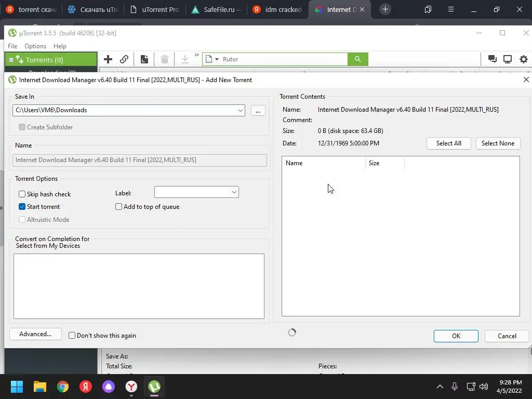Click the Name column header in contents list
This screenshot has width=532, height=399.
[324, 163]
